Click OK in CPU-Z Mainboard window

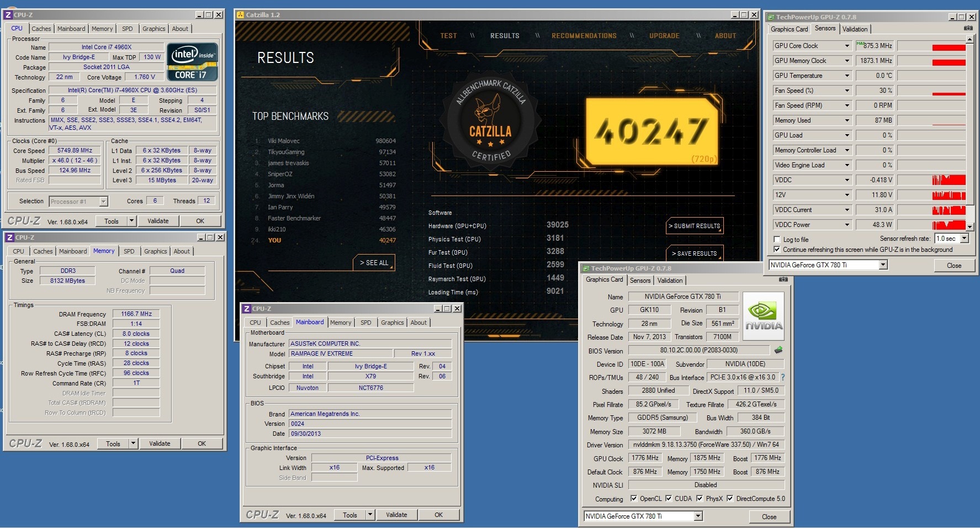(439, 515)
